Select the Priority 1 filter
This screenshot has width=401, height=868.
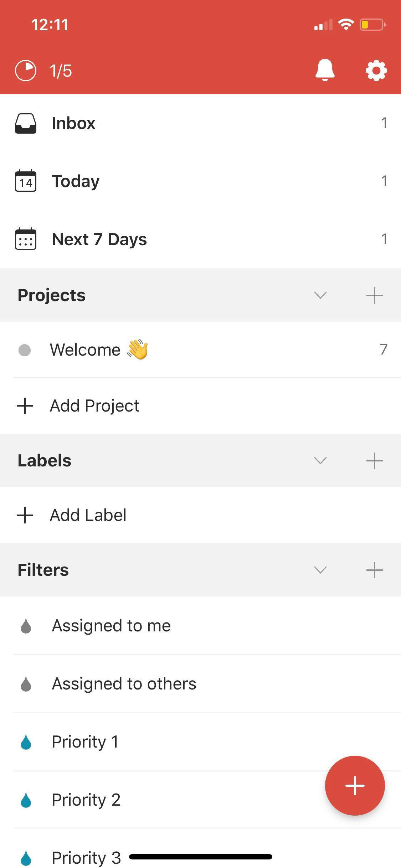[x=85, y=742]
